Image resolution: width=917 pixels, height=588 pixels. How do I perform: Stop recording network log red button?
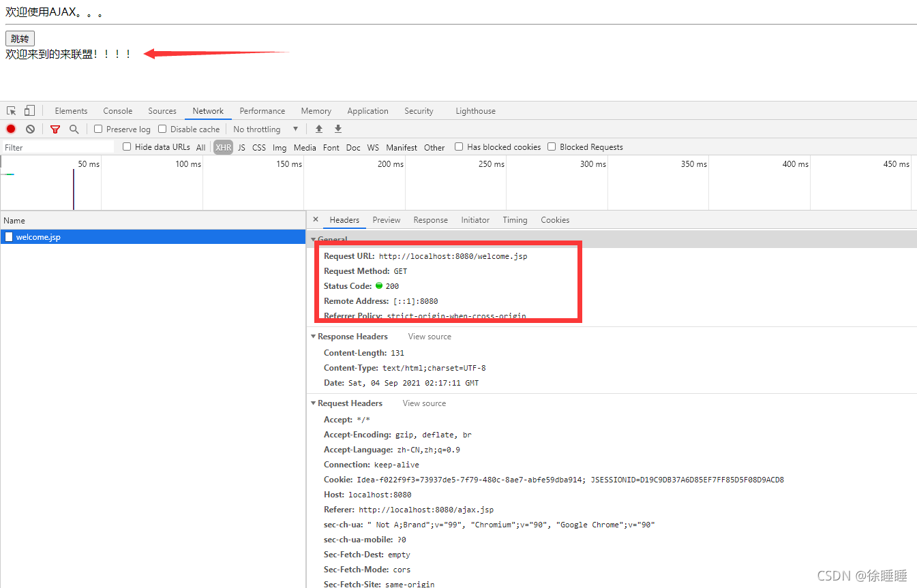11,129
